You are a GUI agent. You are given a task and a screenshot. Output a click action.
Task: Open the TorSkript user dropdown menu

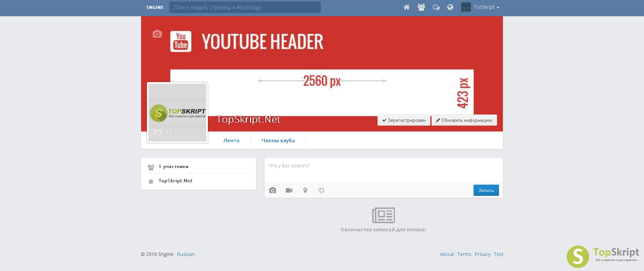coord(487,7)
